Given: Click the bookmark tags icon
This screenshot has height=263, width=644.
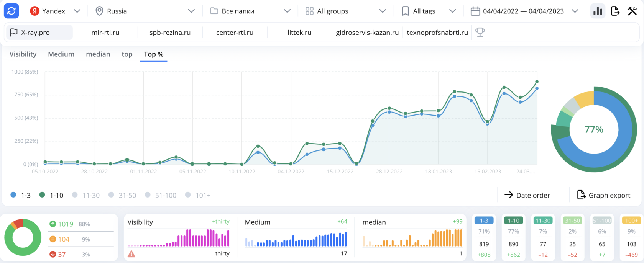Looking at the screenshot, I should tap(405, 11).
